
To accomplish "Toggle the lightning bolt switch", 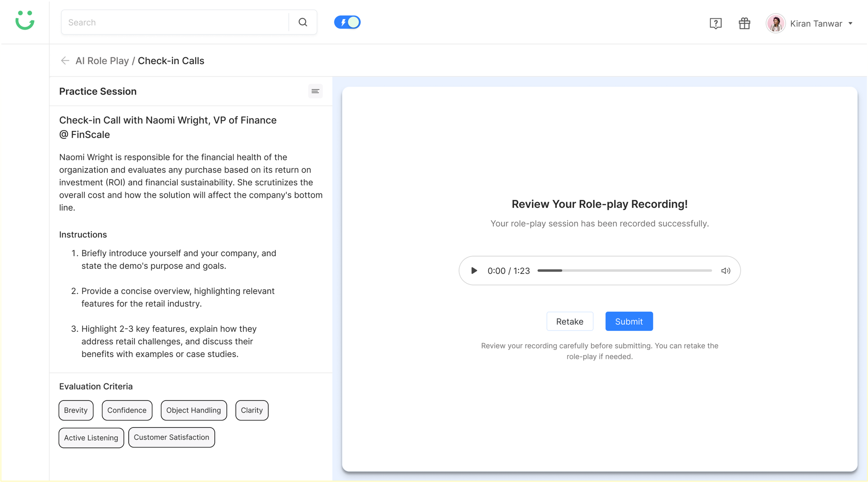I will [x=347, y=22].
